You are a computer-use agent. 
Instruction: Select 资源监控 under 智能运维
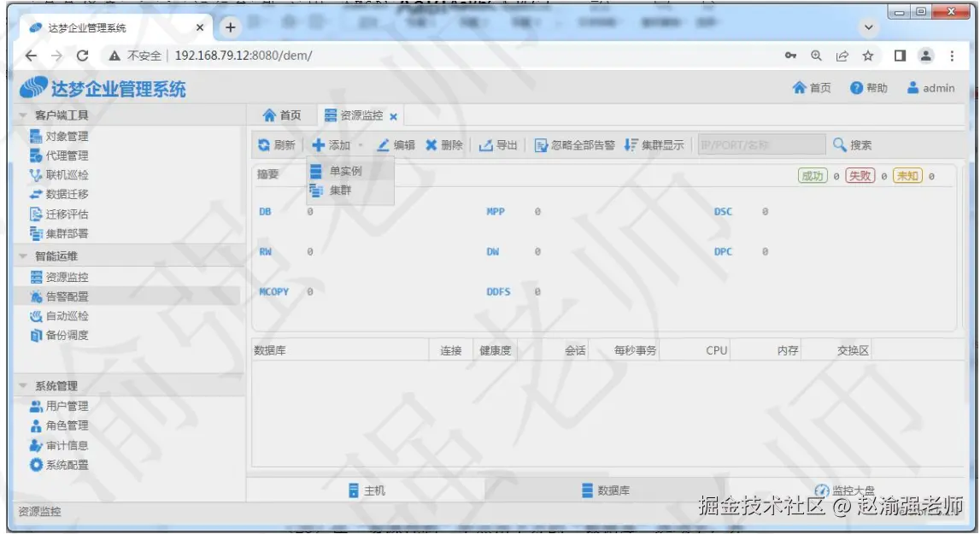tap(59, 277)
